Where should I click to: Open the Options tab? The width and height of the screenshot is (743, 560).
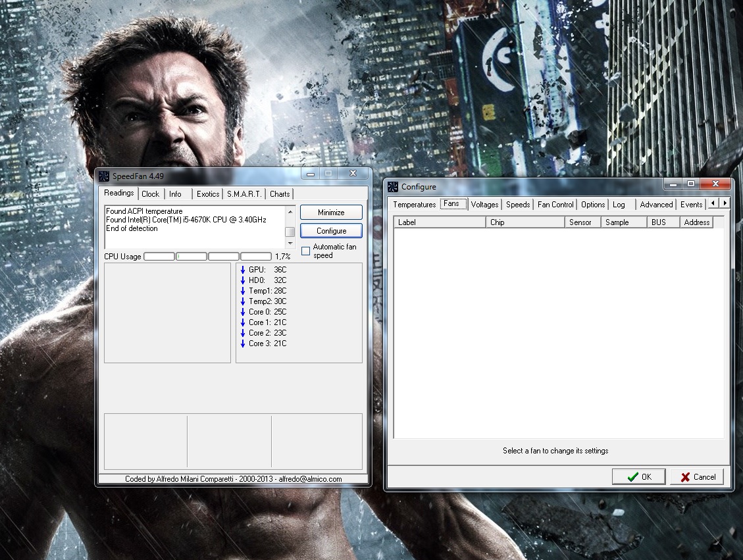(x=593, y=205)
